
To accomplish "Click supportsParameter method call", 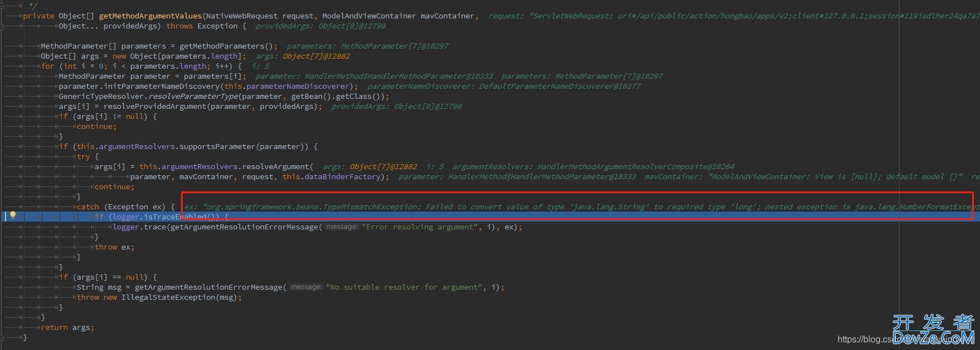I will [220, 147].
